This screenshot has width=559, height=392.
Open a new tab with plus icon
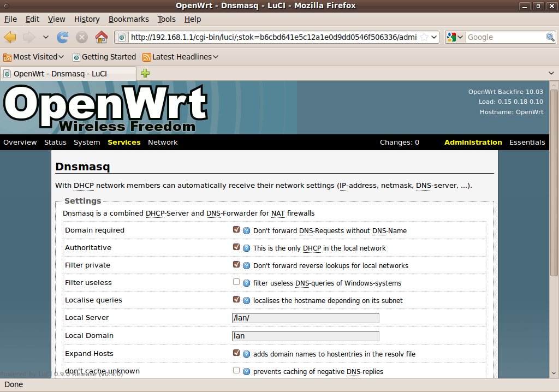click(145, 73)
